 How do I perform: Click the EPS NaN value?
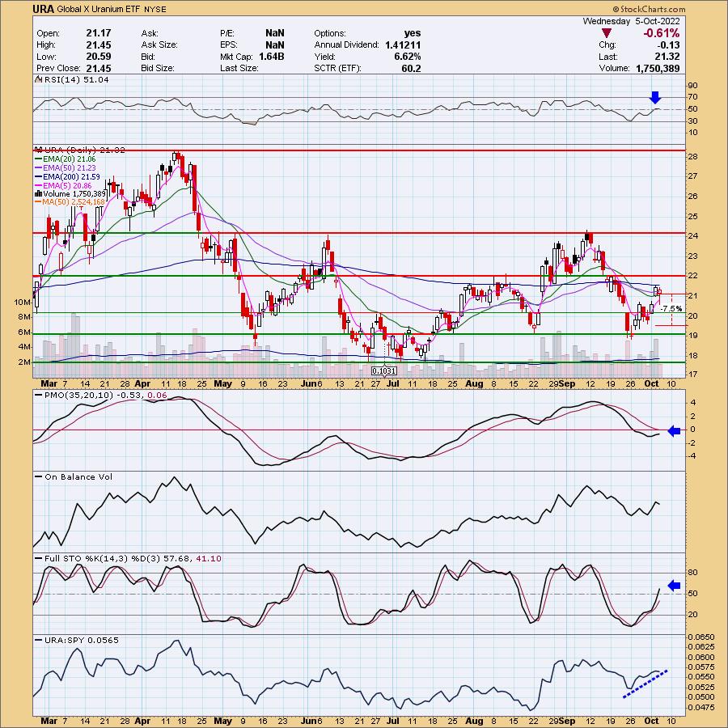(x=275, y=45)
